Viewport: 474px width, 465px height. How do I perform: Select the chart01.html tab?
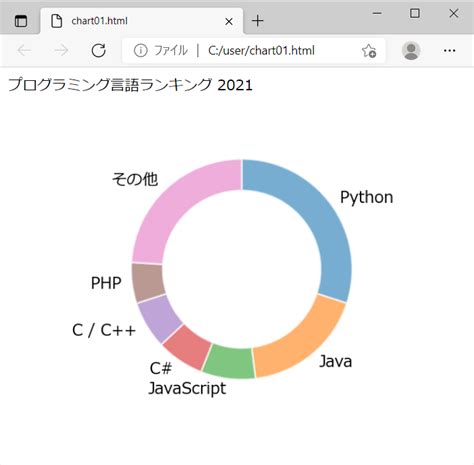(142, 21)
